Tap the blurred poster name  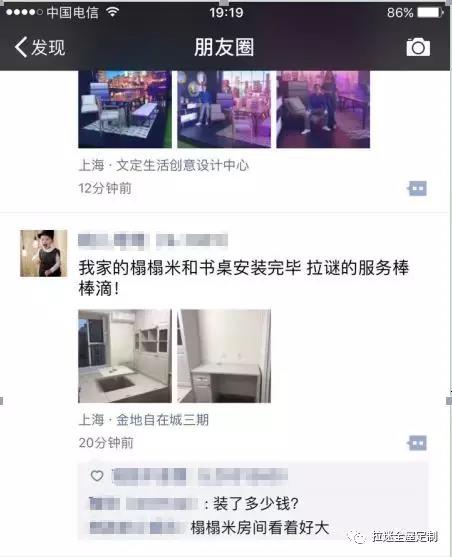(x=153, y=240)
